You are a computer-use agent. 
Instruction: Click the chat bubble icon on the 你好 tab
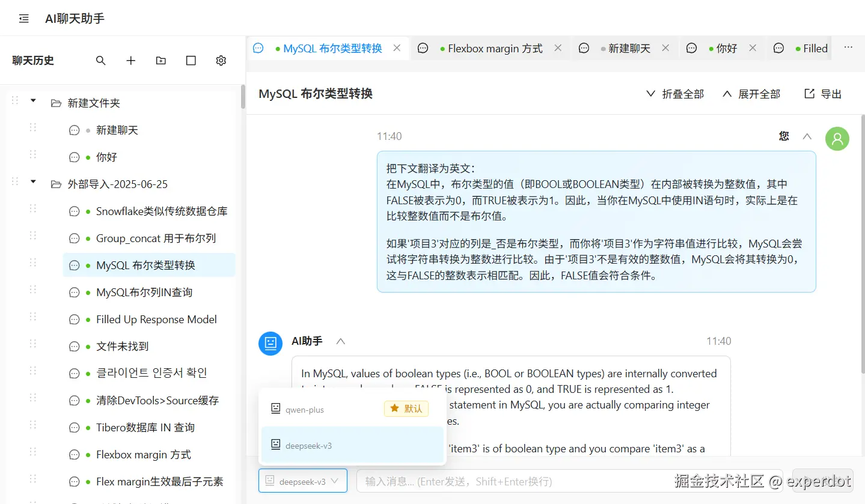(691, 47)
